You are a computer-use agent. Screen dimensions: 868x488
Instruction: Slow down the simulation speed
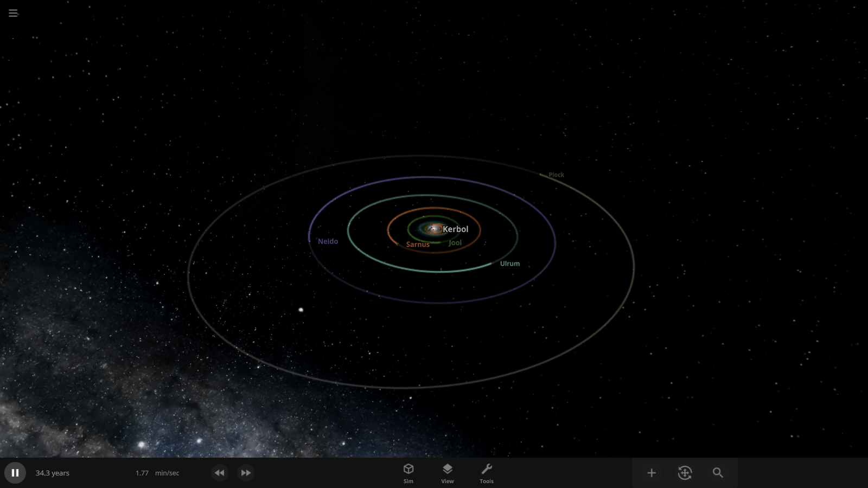coord(219,473)
